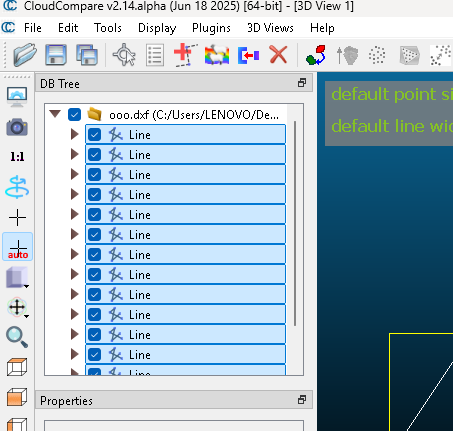Click the scattered points distance icon
The width and height of the screenshot is (453, 431).
click(x=440, y=55)
